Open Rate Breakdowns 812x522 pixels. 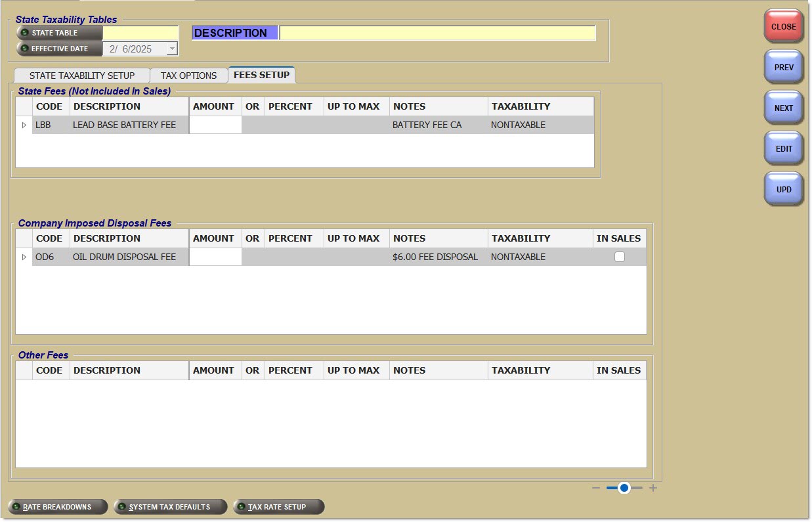click(58, 507)
